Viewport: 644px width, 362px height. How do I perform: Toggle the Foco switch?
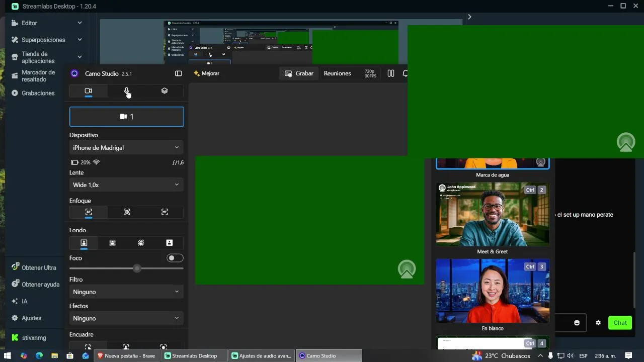[175, 258]
